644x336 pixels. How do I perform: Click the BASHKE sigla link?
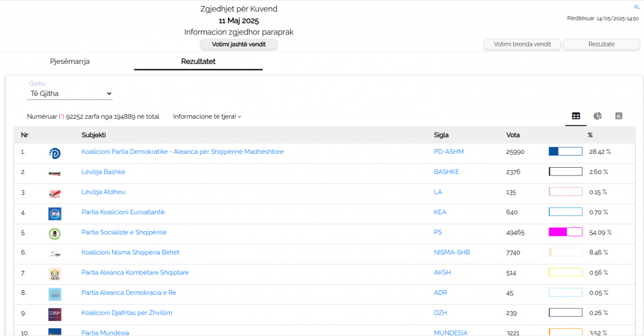tap(446, 172)
